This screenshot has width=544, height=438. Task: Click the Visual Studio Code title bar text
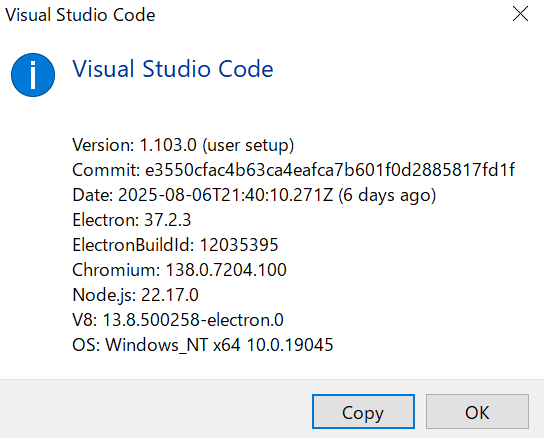tap(80, 15)
